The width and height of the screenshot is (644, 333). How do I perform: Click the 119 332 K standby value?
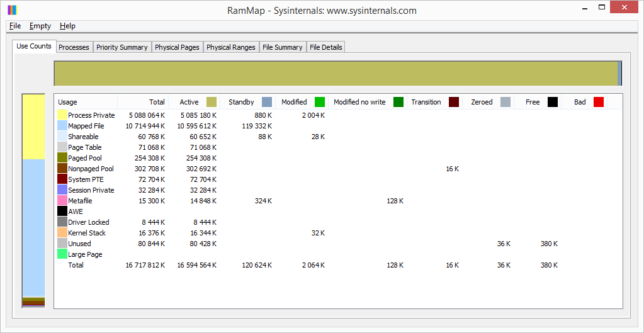[x=258, y=126]
